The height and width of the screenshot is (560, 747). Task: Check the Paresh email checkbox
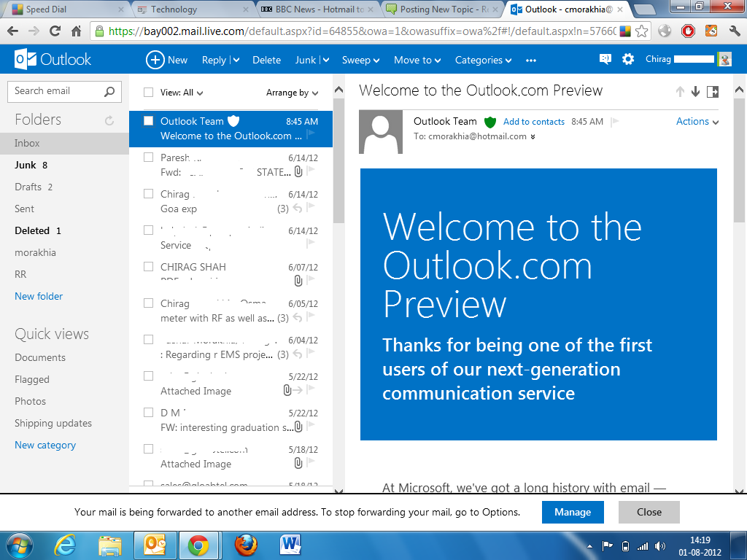[x=149, y=157]
